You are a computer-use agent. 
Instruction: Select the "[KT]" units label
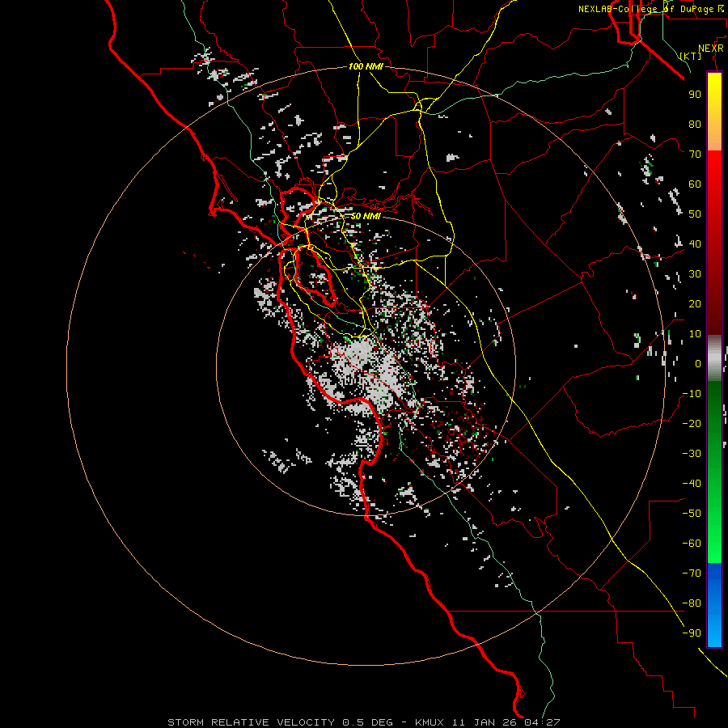pos(691,56)
